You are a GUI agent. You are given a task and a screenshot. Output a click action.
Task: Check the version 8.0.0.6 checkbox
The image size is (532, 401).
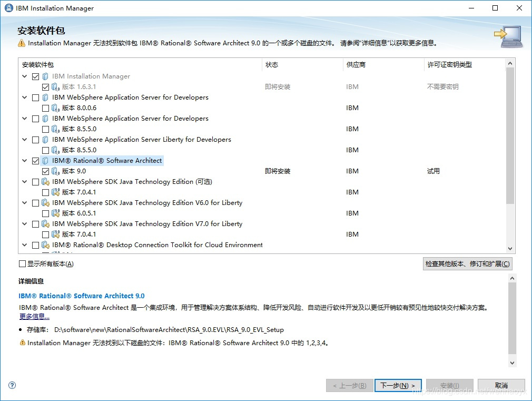click(x=45, y=109)
